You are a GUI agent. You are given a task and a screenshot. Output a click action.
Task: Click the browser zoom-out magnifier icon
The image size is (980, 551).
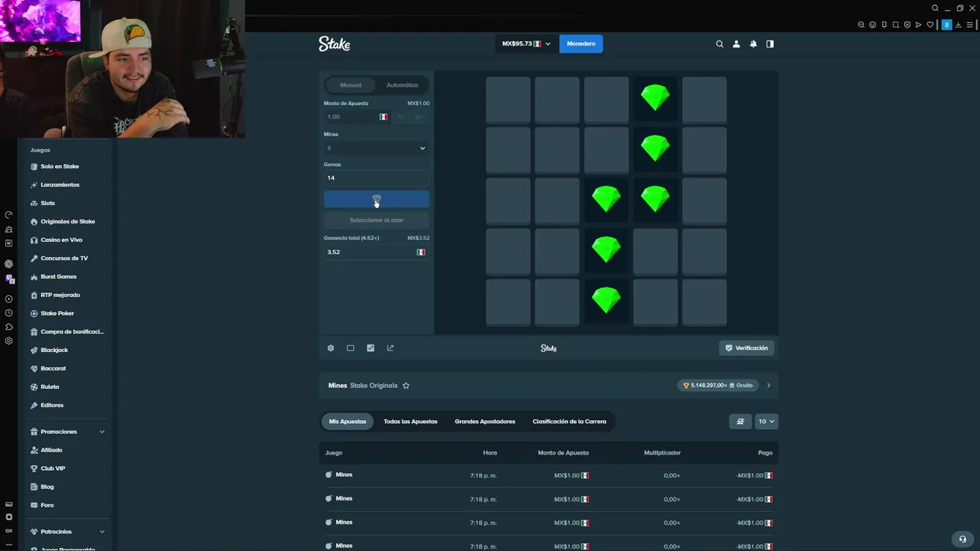coord(861,24)
